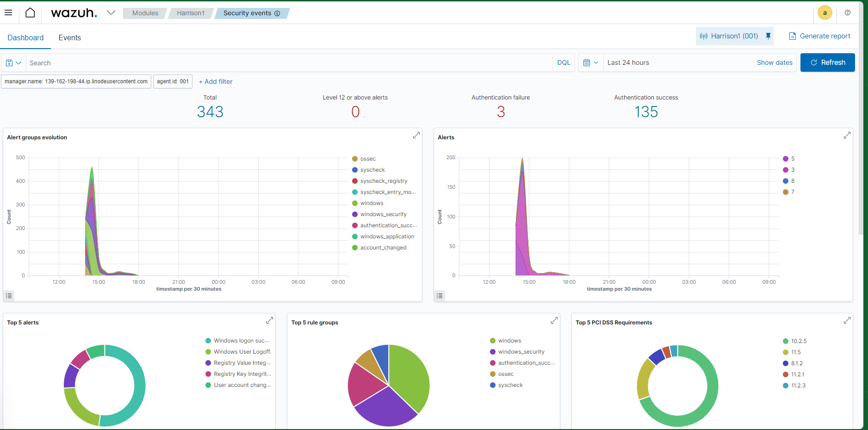
Task: Expand the Alerts chart to fullscreen
Action: pyautogui.click(x=847, y=135)
